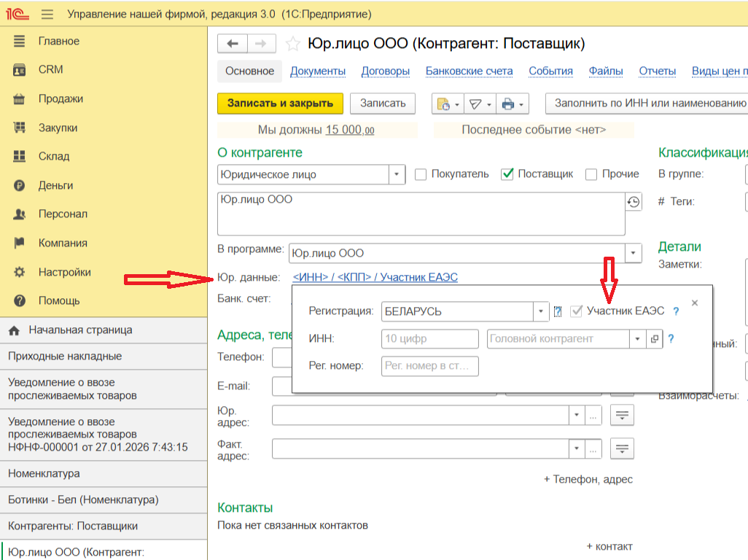Switch to the Документы tab

click(318, 71)
